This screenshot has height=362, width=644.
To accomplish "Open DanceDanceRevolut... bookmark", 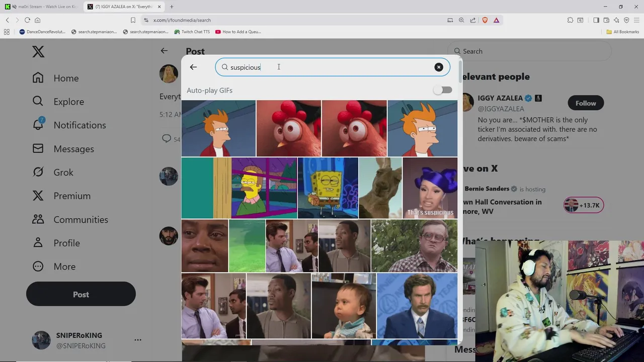I will (42, 32).
